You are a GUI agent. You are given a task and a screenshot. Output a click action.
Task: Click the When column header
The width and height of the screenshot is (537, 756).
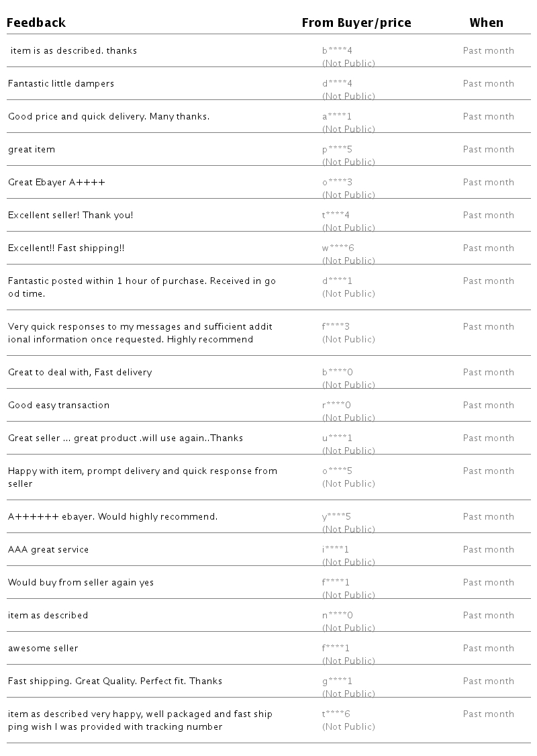[x=486, y=23]
